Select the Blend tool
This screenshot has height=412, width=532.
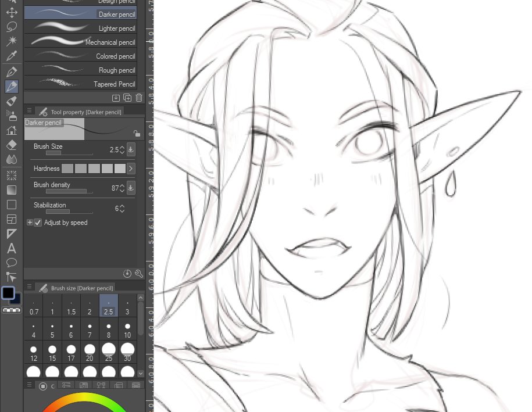[12, 159]
